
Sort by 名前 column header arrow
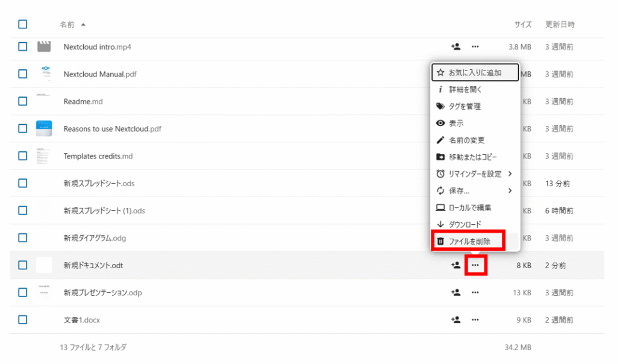pos(83,25)
